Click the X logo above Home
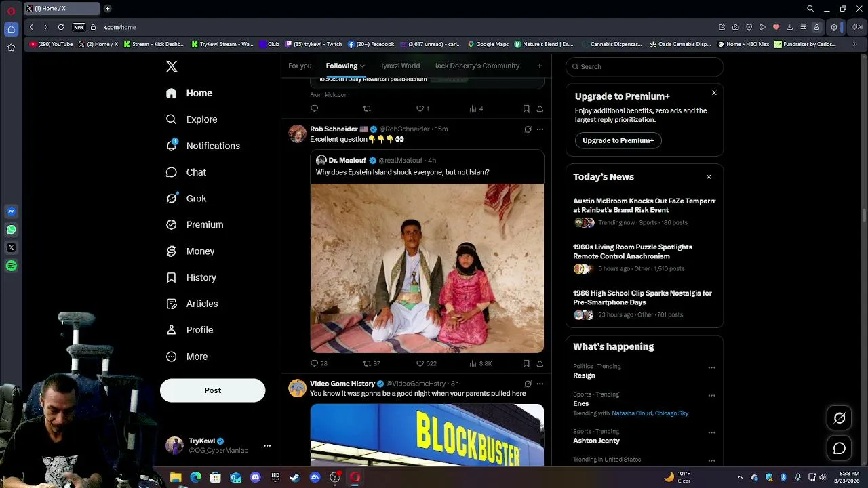868x488 pixels. coord(172,66)
